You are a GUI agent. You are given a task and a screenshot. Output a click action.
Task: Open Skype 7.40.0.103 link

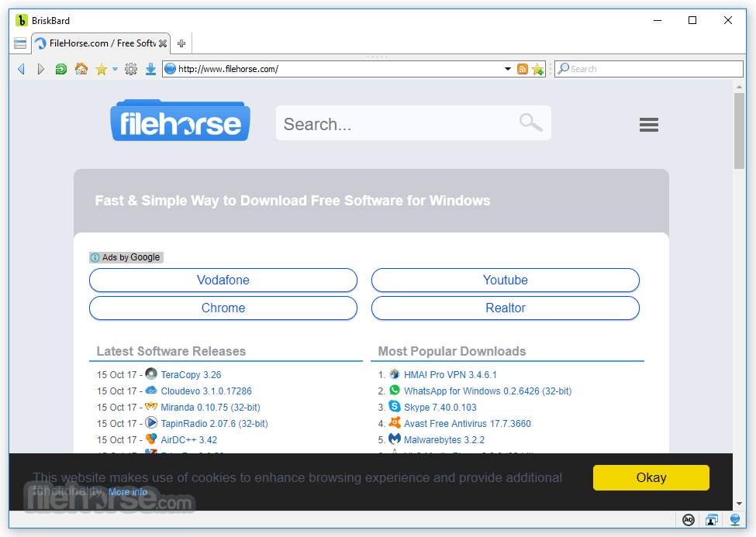click(x=440, y=408)
